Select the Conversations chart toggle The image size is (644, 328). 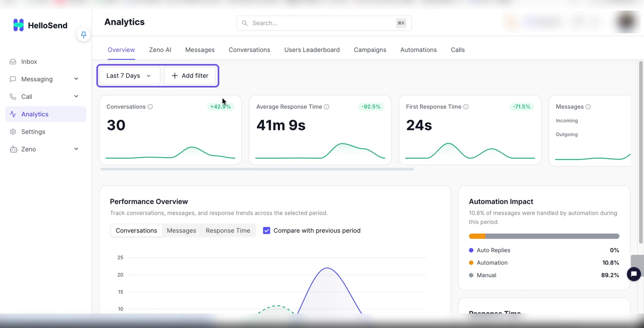(136, 230)
